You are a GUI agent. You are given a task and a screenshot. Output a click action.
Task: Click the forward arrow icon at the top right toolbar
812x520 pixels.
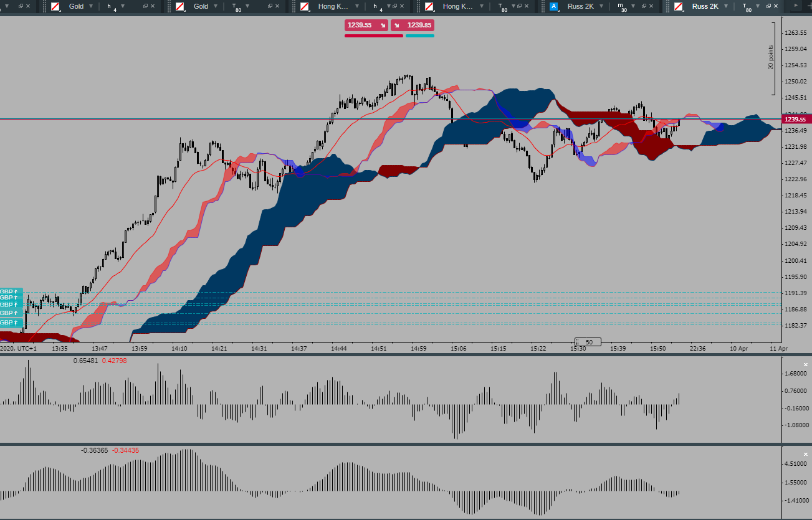coord(795,7)
